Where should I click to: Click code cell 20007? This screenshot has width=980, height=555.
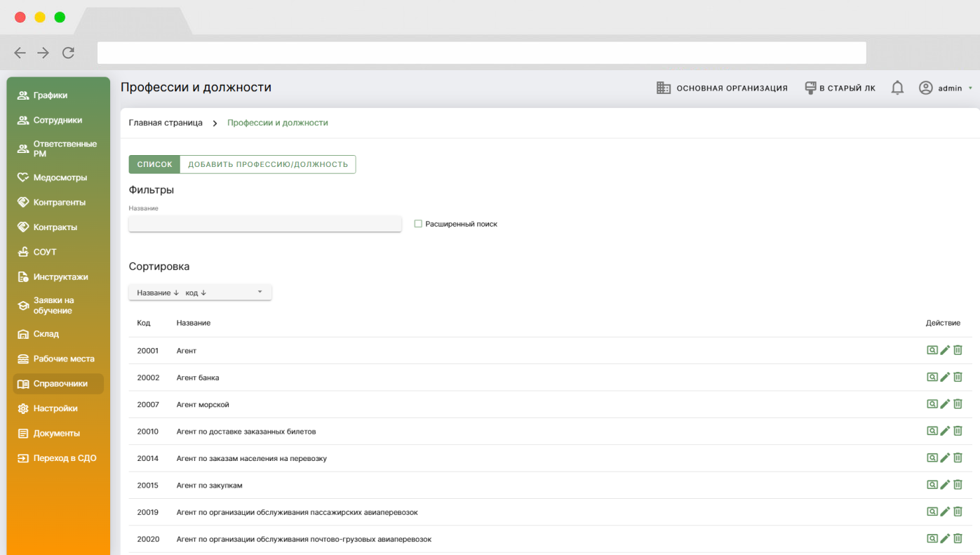[148, 404]
